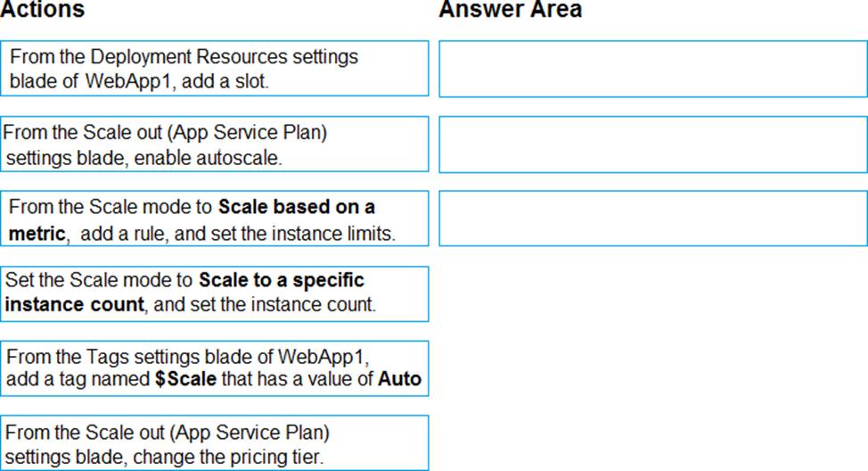Click the bold Auto value text
The width and height of the screenshot is (868, 471).
pyautogui.click(x=399, y=379)
